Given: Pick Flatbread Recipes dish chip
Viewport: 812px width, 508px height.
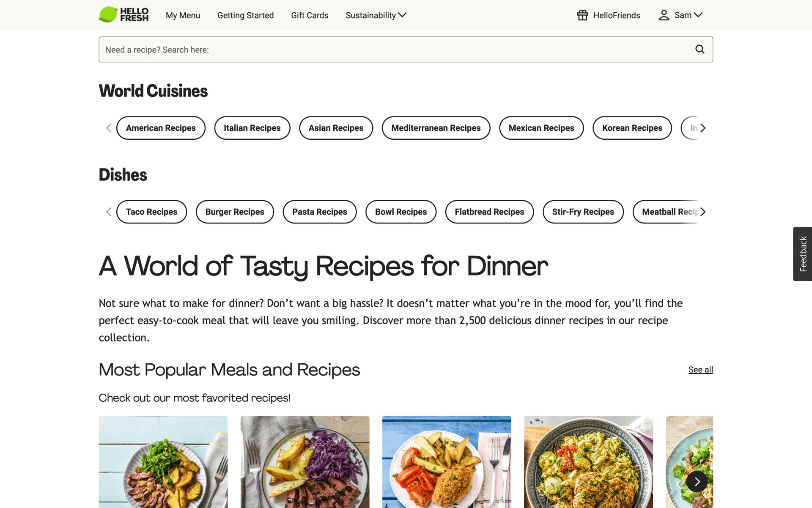Looking at the screenshot, I should pyautogui.click(x=489, y=212).
